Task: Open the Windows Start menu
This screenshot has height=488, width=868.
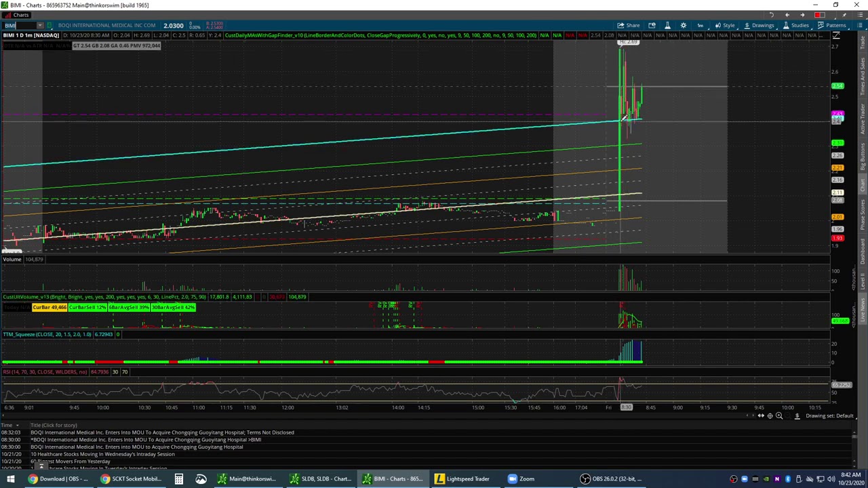Action: coord(10,479)
